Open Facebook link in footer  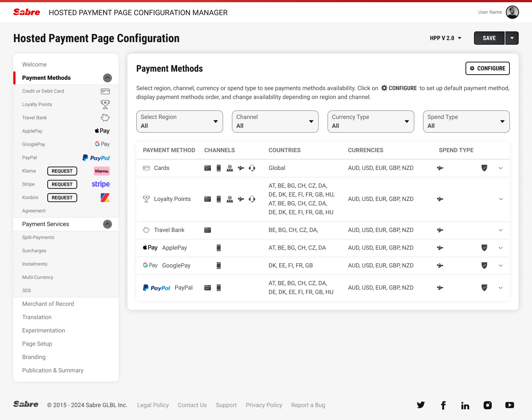[x=443, y=405]
